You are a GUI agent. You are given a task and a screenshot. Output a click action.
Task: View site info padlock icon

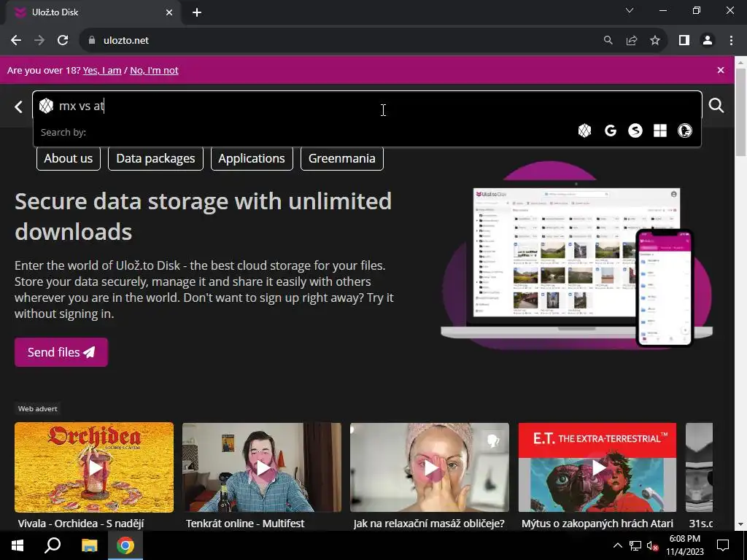pyautogui.click(x=91, y=41)
